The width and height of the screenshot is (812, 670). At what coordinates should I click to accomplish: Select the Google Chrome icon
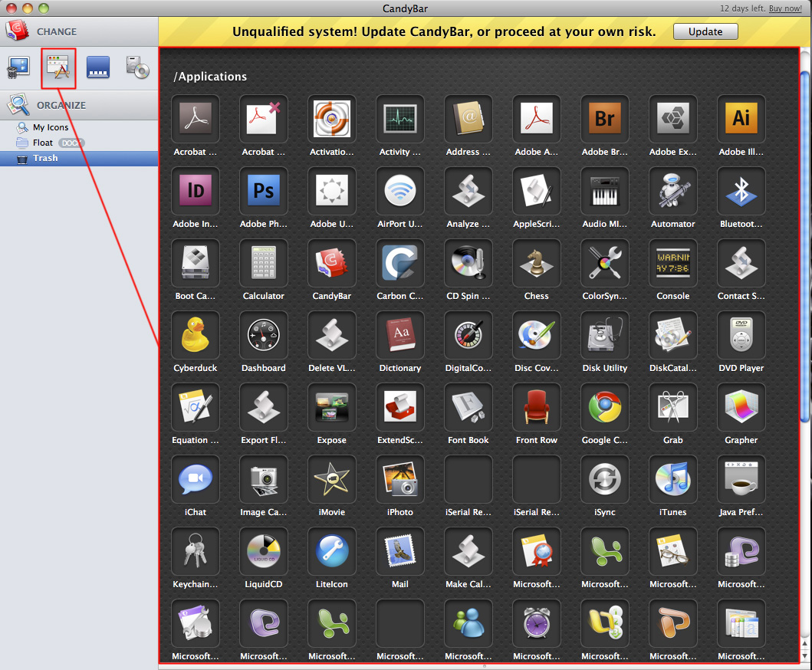click(604, 406)
